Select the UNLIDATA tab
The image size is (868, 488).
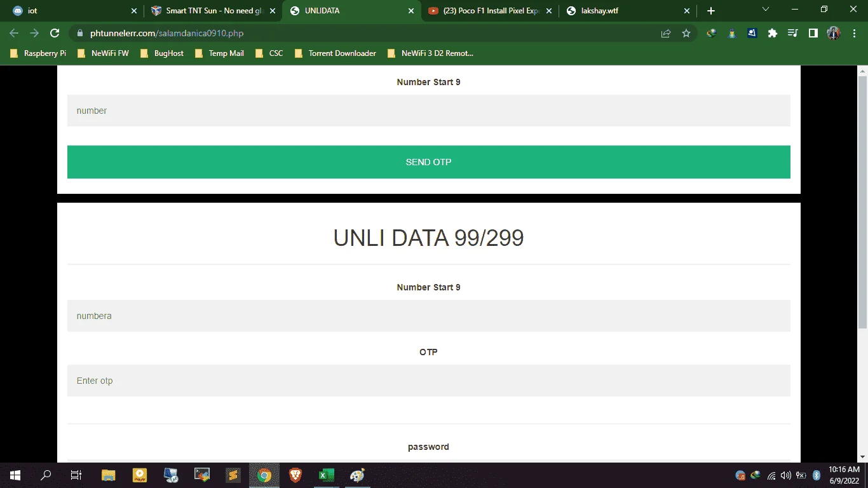click(x=351, y=11)
